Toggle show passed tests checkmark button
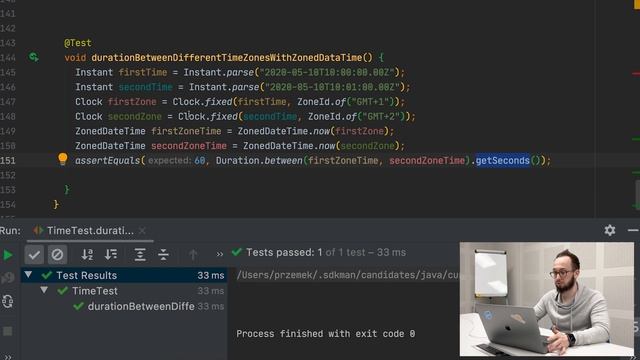 34,255
